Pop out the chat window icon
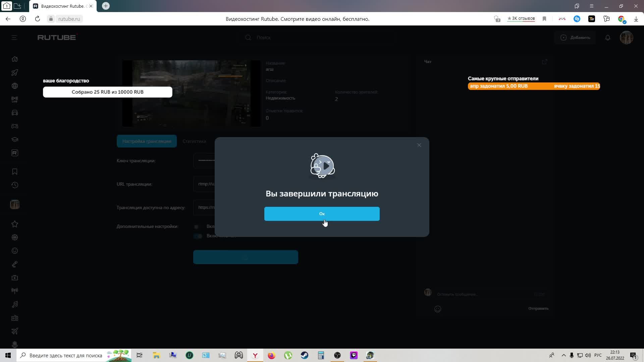This screenshot has height=362, width=644. [544, 62]
